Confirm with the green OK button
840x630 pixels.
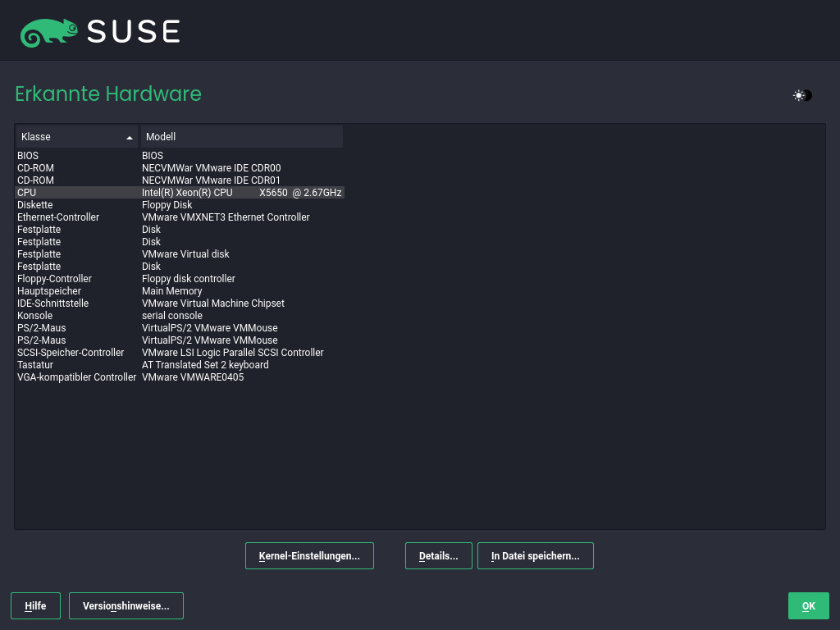click(x=808, y=605)
